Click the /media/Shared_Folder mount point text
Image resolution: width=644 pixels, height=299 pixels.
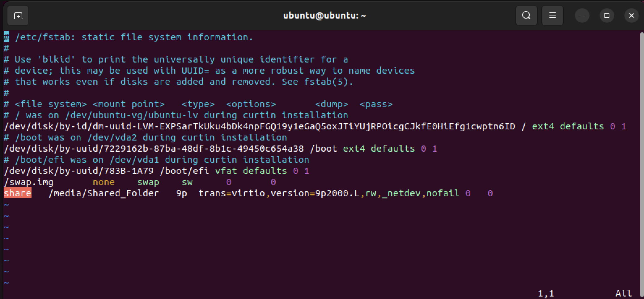click(x=104, y=193)
